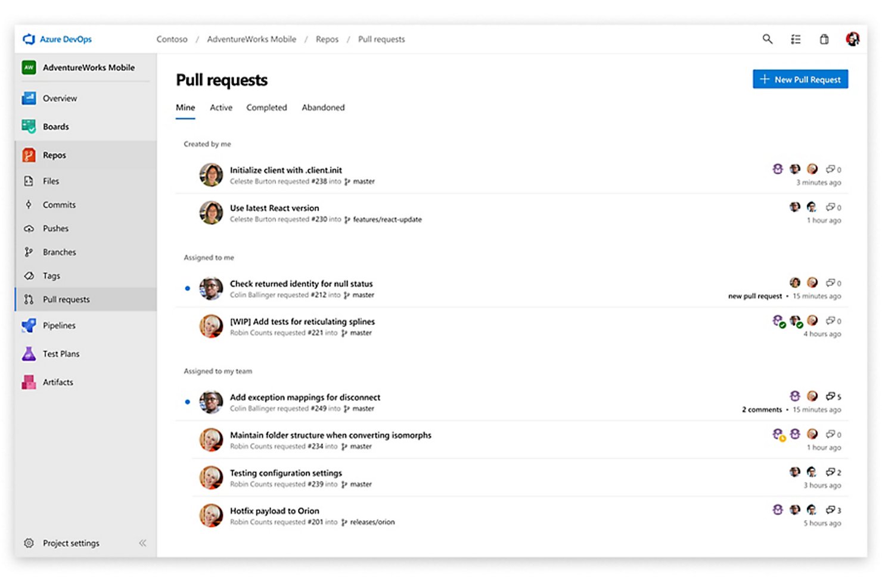Switch to the Abandoned tab
Viewport: 882px width, 588px height.
coord(323,108)
